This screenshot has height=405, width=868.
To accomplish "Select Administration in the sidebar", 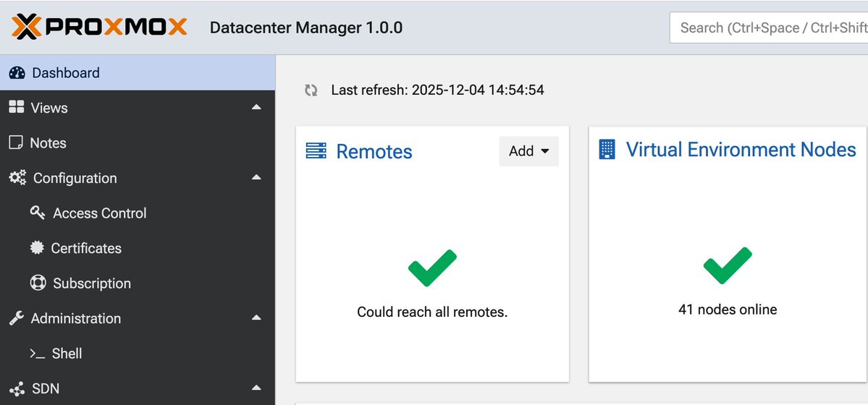I will tap(138, 319).
